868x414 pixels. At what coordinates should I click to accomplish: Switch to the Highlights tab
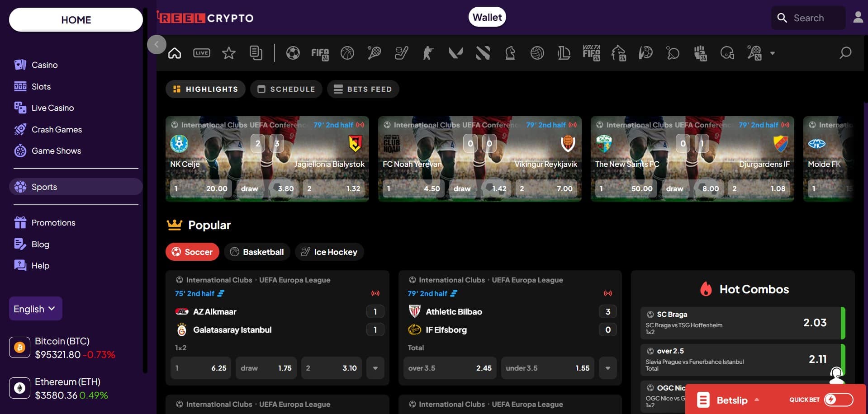pos(205,89)
